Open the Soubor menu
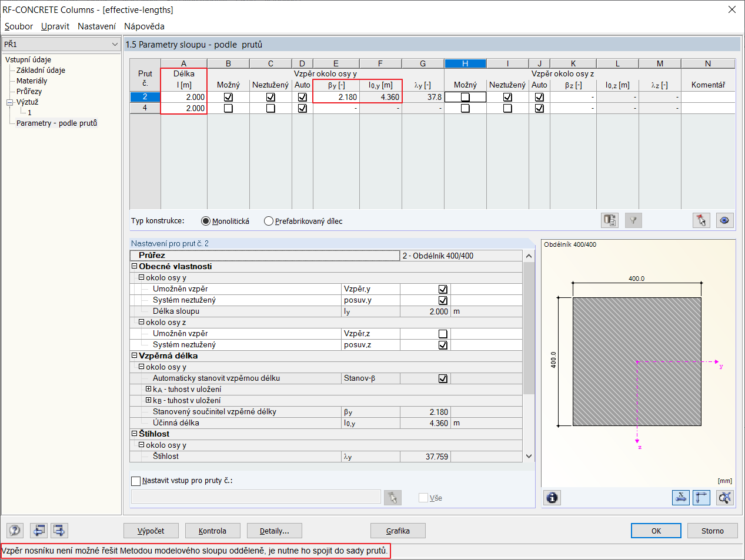Viewport: 745px width, 560px height. coord(19,26)
